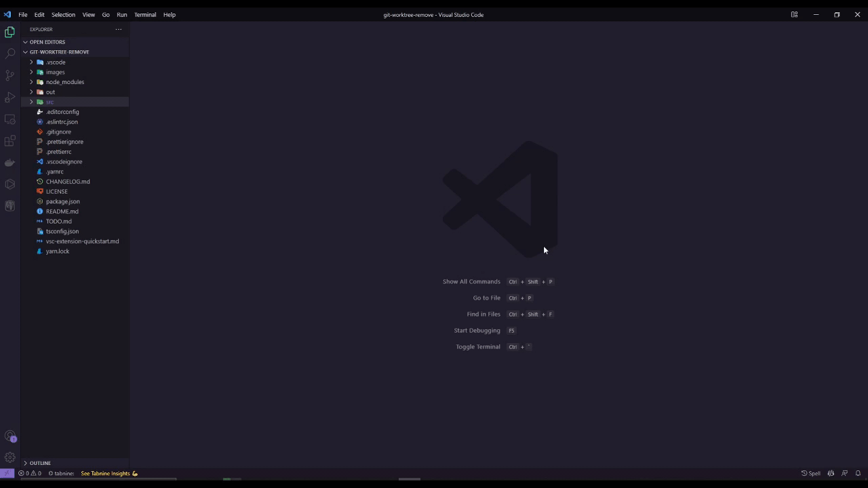
Task: Open tsconfig.json file
Action: (75, 231)
